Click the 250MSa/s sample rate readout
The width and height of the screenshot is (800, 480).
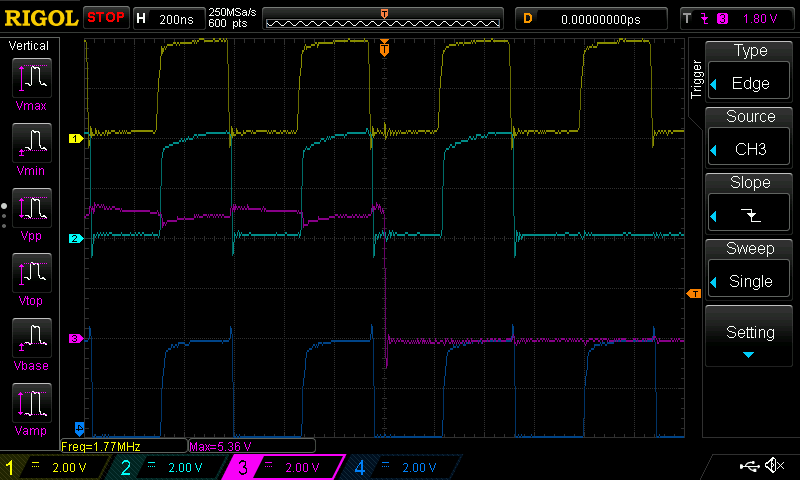pos(232,12)
